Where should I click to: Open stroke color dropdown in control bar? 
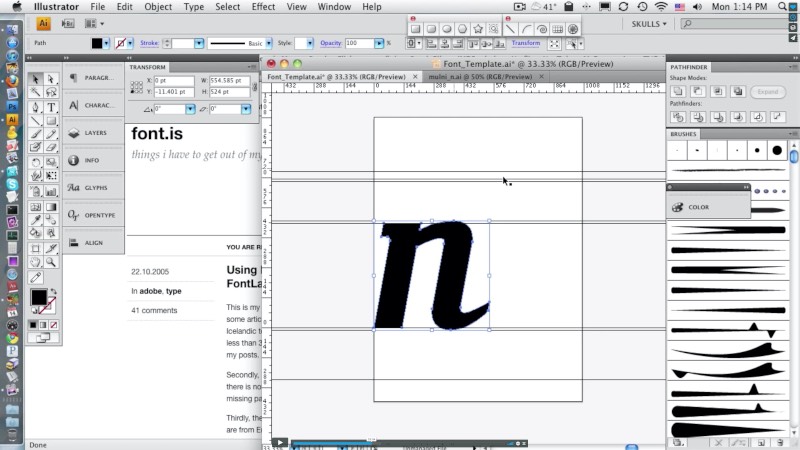(x=130, y=43)
